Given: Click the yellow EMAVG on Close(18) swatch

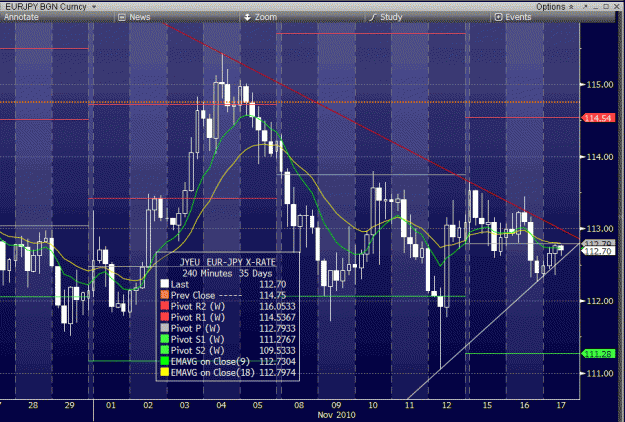Looking at the screenshot, I should tap(165, 373).
